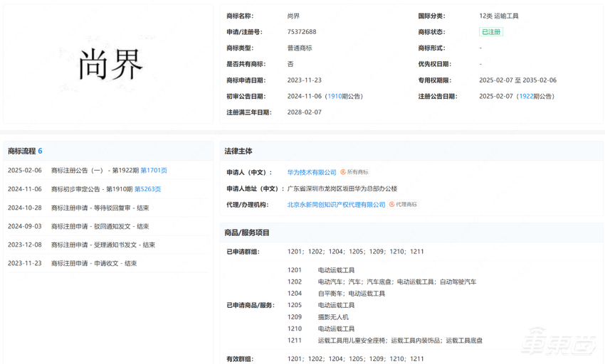Viewport: 605px width, 364px height.
Task: Select the 是否共有商标 value 否
Action: click(x=290, y=64)
